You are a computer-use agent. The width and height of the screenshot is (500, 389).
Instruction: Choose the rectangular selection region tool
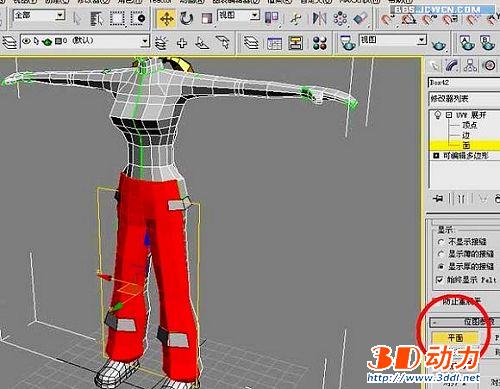(117, 19)
